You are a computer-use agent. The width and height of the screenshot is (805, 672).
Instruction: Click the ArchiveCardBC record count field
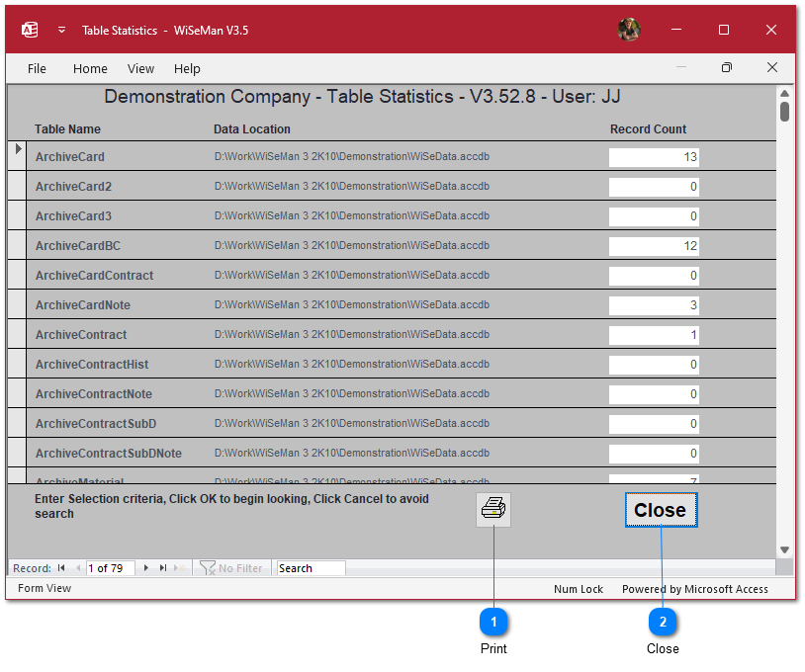(654, 246)
